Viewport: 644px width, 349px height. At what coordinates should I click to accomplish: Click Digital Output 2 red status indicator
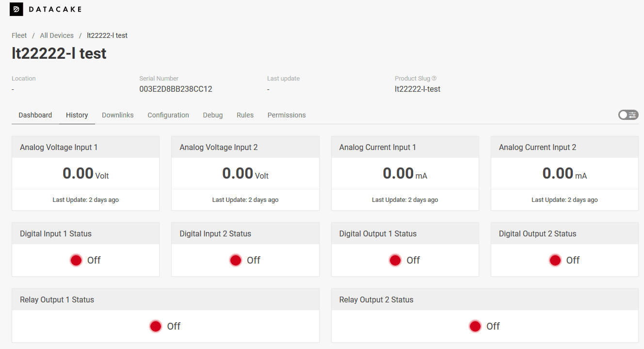pyautogui.click(x=555, y=260)
